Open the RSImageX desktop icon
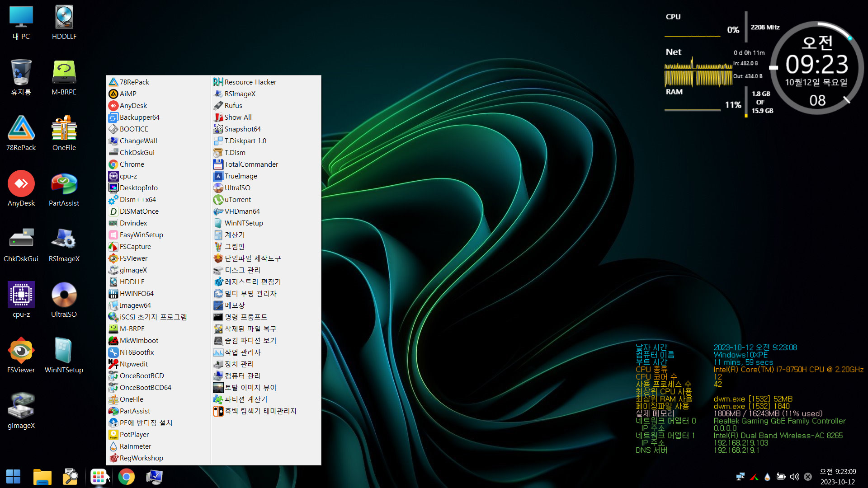868x488 pixels. tap(64, 245)
